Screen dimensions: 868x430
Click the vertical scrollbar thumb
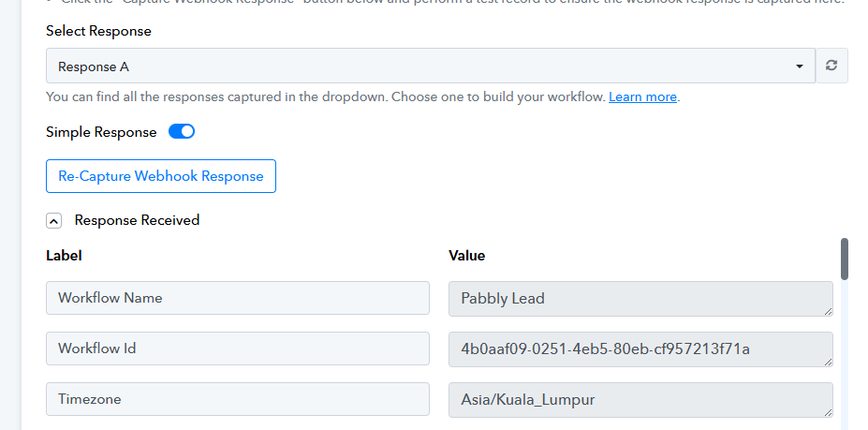(x=845, y=259)
